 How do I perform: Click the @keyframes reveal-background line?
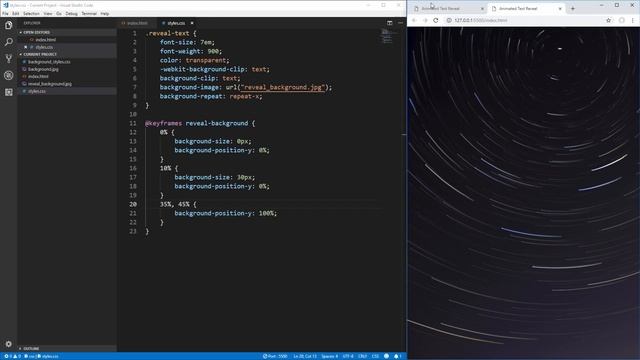[x=200, y=123]
